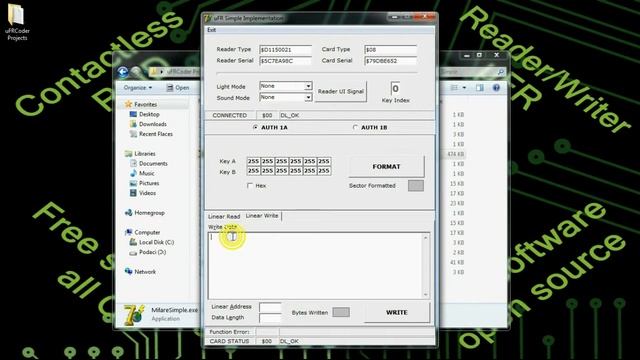Select Homegroup in Explorer sidebar
The image size is (640, 360).
coord(149,213)
